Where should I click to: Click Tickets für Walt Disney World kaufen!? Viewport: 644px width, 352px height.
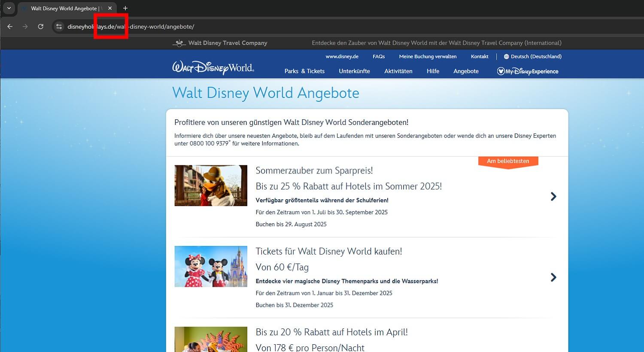(329, 251)
